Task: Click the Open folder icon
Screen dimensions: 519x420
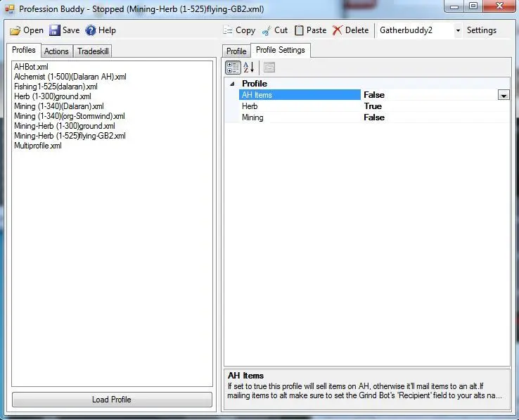Action: [15, 30]
